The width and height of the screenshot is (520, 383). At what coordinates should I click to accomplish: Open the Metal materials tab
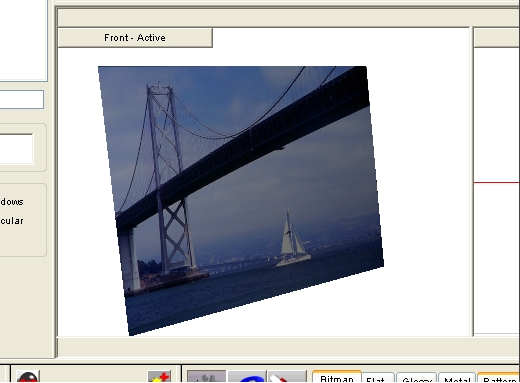(457, 378)
